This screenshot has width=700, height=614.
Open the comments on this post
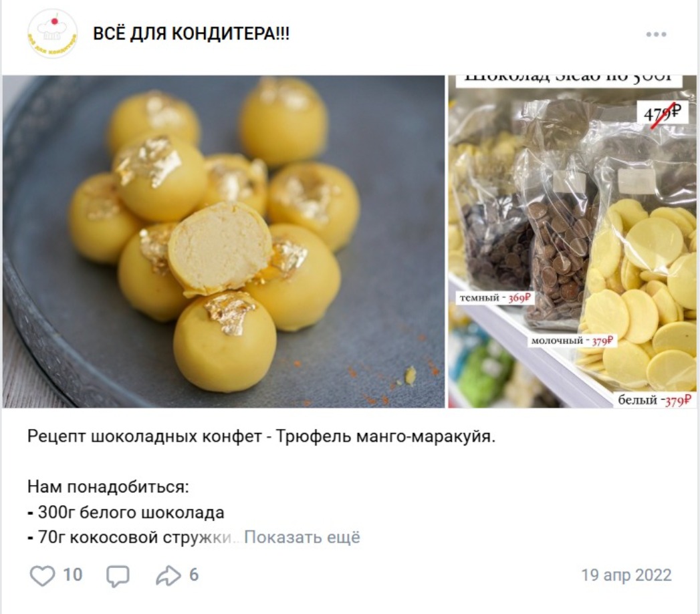118,576
